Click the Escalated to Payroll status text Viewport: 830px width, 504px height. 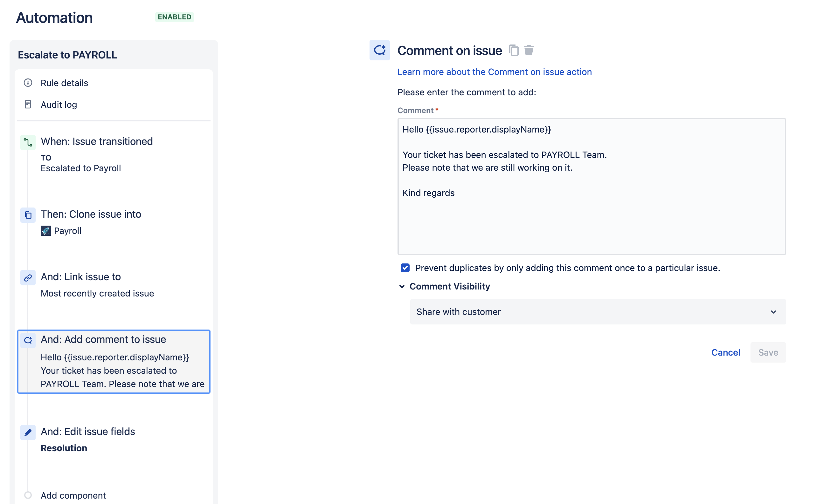[x=81, y=168]
